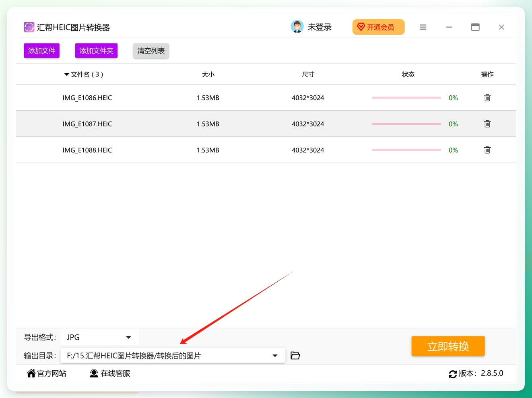Click the 大小 column header

tap(208, 74)
